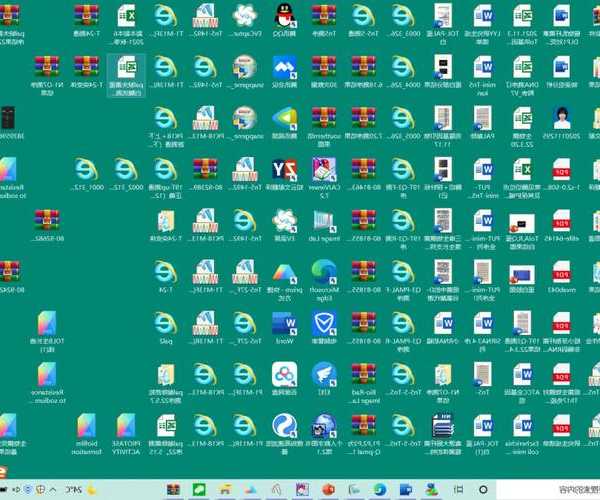Select the Word application shortcut
The height and width of the screenshot is (500, 600).
point(286,323)
